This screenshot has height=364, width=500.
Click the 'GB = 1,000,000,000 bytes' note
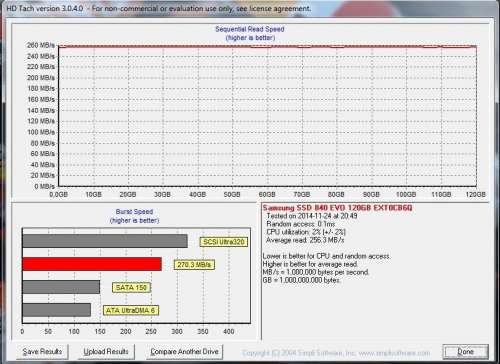coord(301,280)
